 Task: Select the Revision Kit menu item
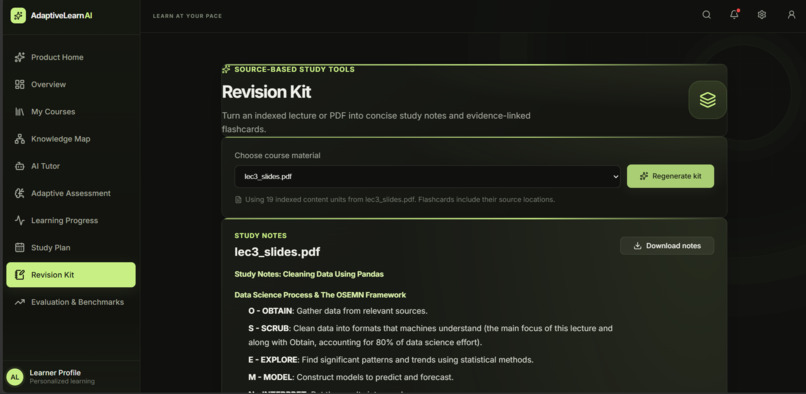point(71,275)
